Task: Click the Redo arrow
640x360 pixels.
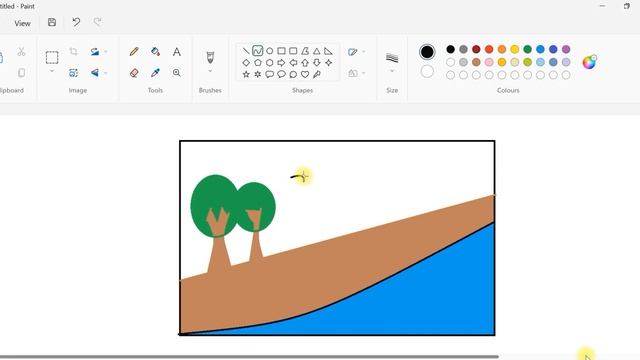Action: [x=97, y=22]
